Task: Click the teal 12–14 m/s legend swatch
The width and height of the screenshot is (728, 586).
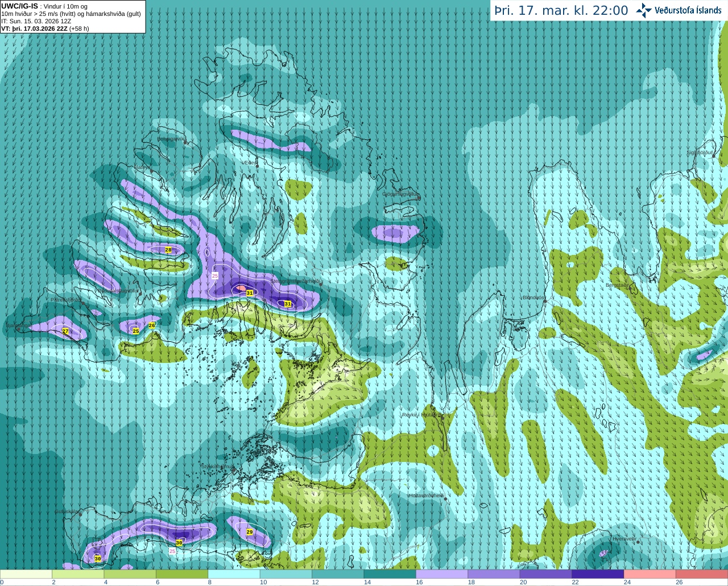Action: 338,574
